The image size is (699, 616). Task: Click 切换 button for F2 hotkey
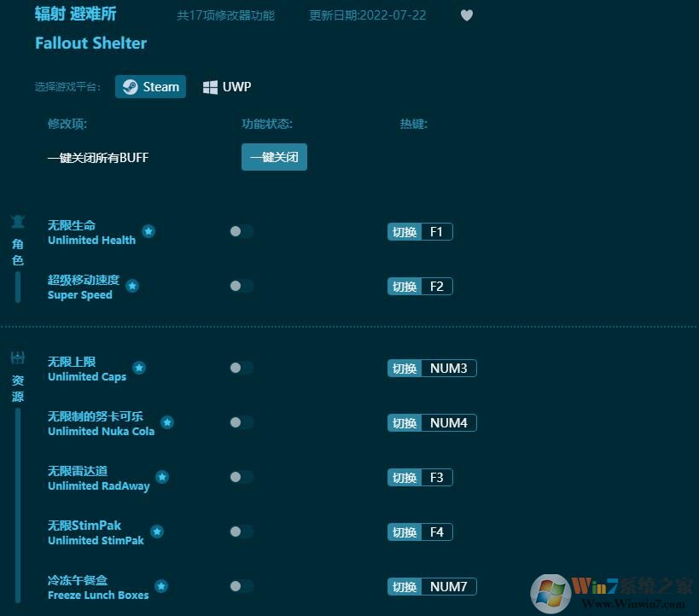point(405,286)
